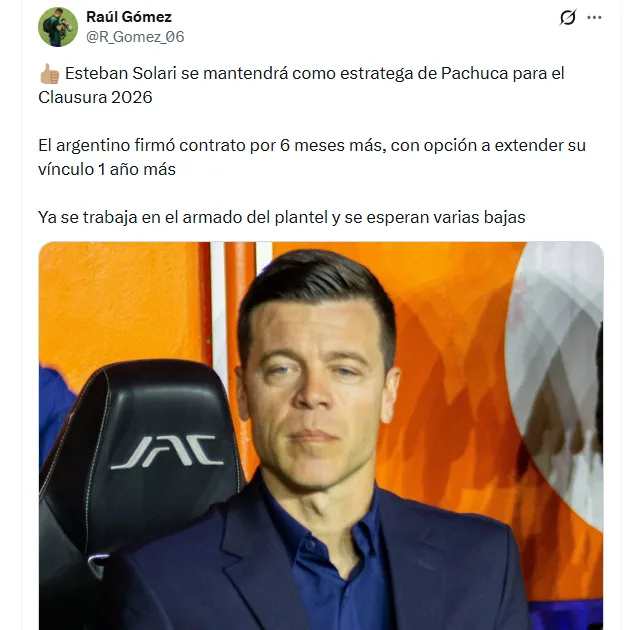Screen dimensions: 644x630
Task: Visit the Raúl Gómez display name link
Action: click(x=129, y=17)
